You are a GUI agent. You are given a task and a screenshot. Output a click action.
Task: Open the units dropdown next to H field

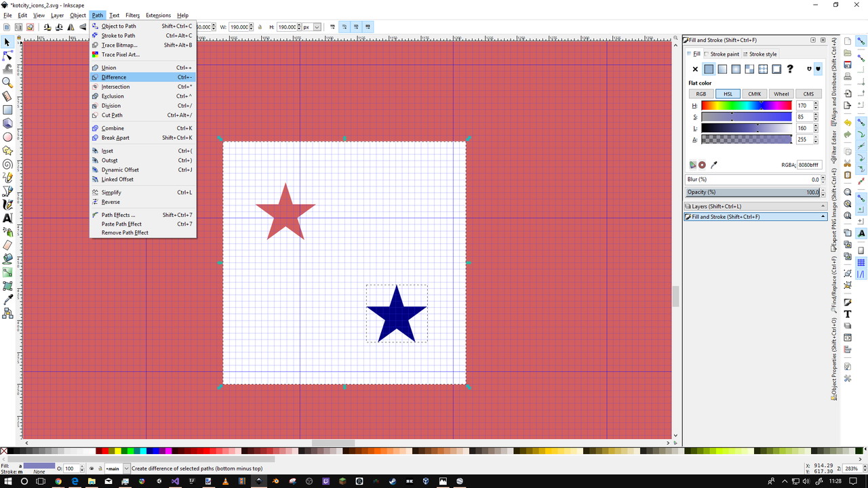pyautogui.click(x=317, y=27)
